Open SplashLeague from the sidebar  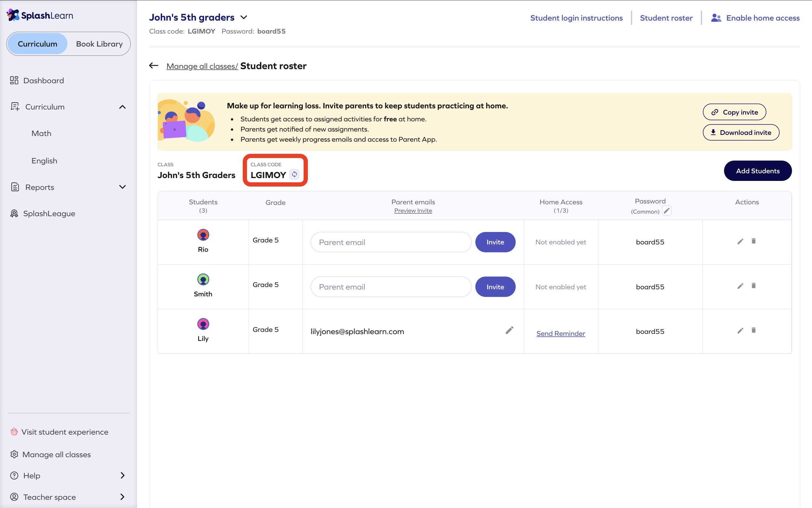(49, 213)
